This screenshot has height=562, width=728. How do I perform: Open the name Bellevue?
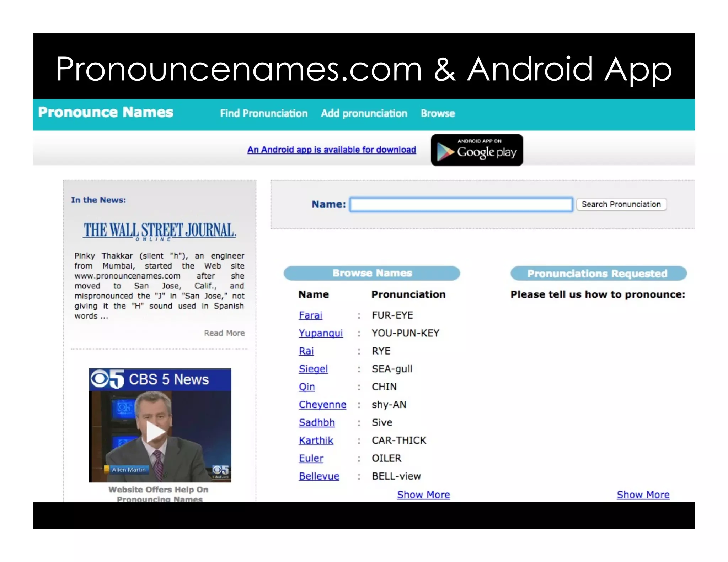319,476
